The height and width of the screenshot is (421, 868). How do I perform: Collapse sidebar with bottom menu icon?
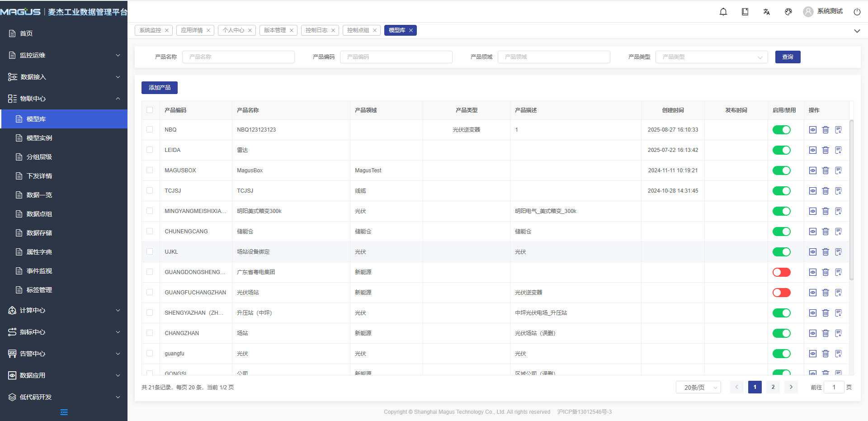coord(64,412)
